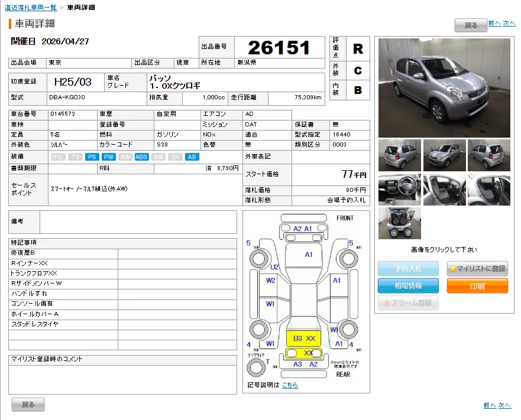The width and height of the screenshot is (521, 420).
Task: Click the yellow XX rear panel marking
Action: coord(304,353)
